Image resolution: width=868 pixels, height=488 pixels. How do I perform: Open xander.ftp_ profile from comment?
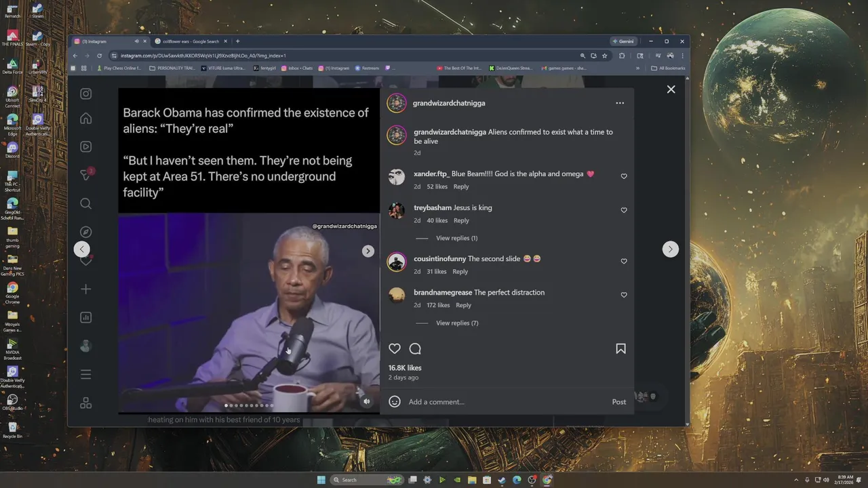point(432,174)
